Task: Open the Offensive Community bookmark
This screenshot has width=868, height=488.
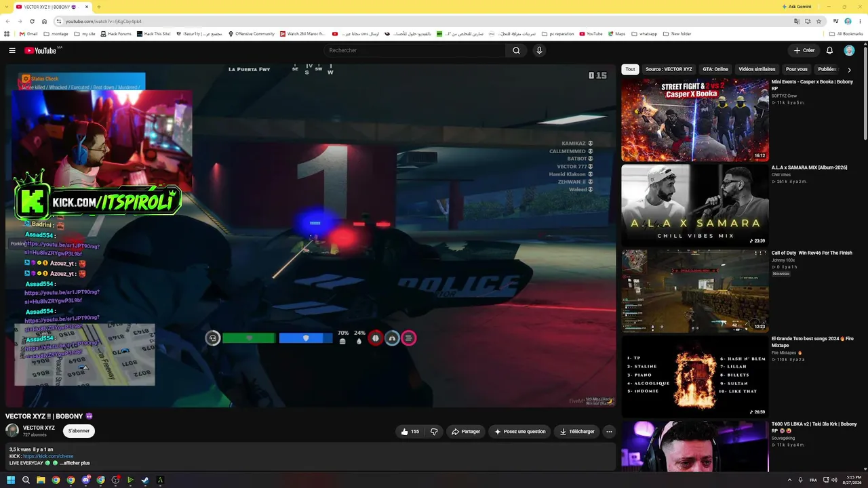Action: click(251, 34)
